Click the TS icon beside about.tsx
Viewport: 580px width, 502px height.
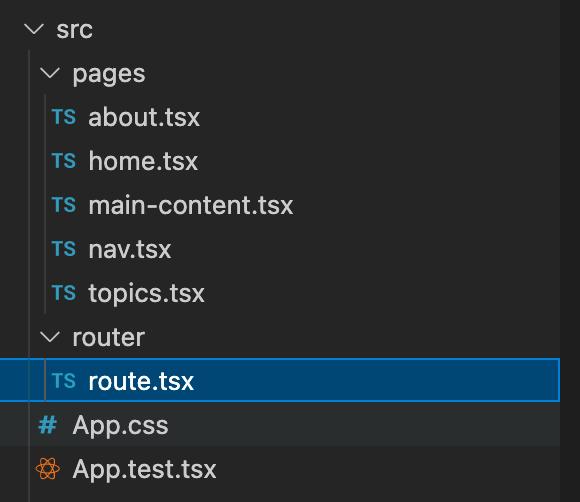(x=64, y=117)
